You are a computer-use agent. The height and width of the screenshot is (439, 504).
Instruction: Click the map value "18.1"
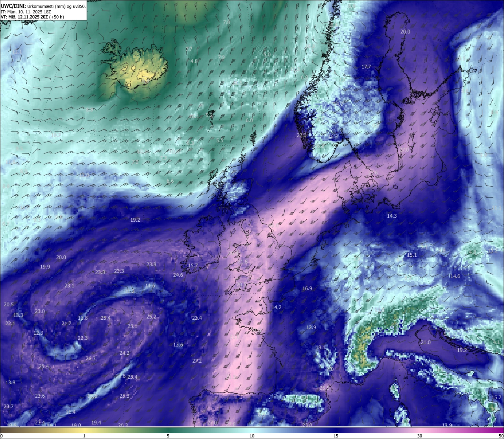click(x=321, y=347)
